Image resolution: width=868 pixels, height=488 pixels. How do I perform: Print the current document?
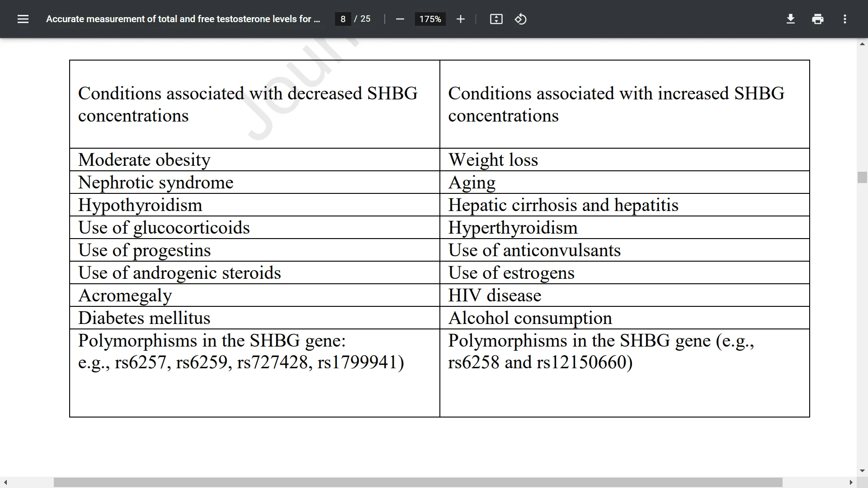[x=817, y=19]
